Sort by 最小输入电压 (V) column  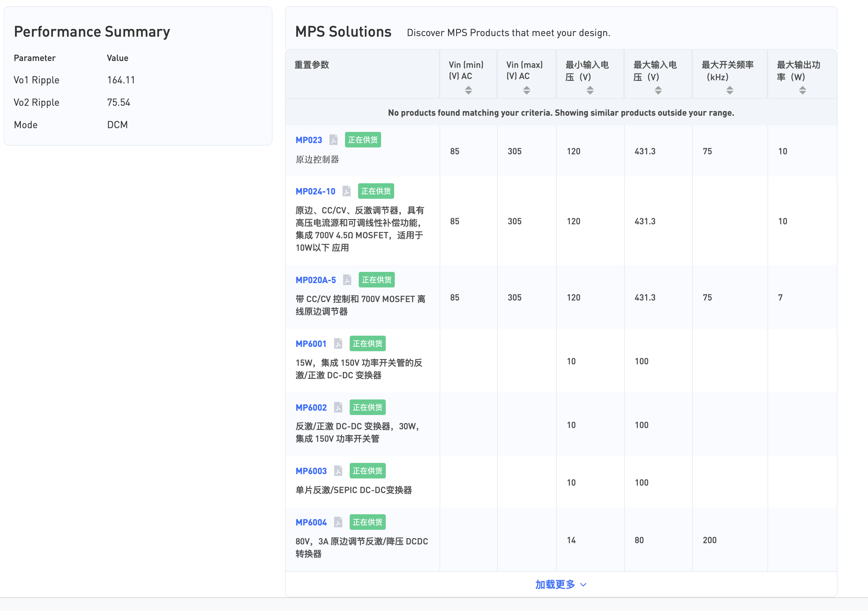[x=590, y=90]
